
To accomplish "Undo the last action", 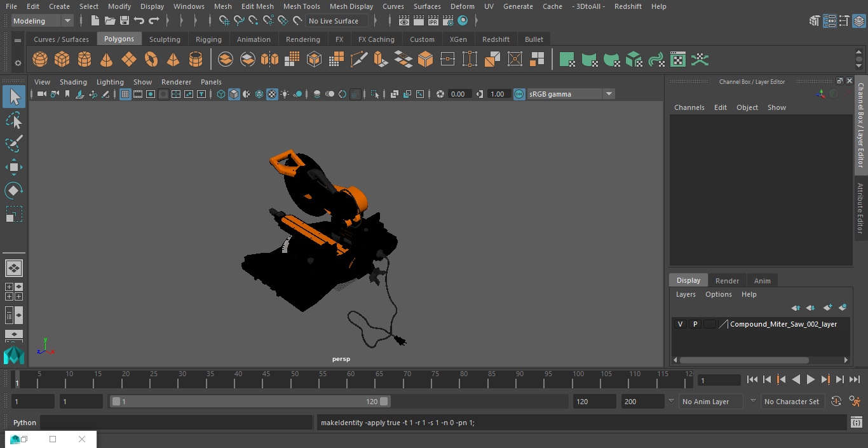I will pyautogui.click(x=139, y=21).
